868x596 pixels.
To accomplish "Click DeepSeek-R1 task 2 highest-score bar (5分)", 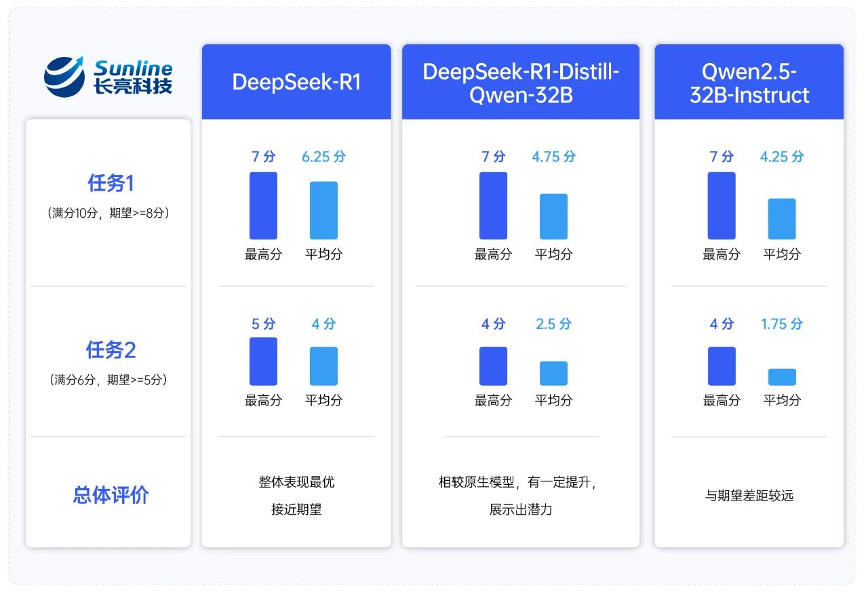I will [x=263, y=361].
